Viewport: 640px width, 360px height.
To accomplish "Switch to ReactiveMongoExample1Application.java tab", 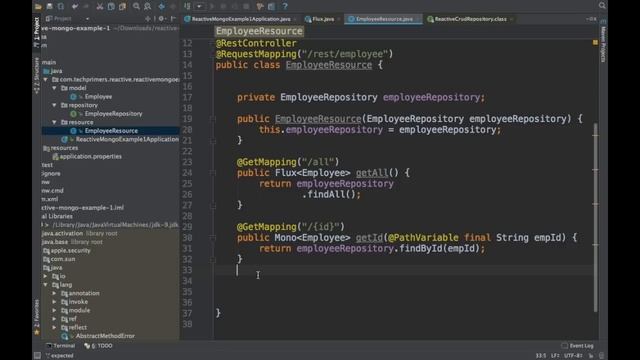I will click(241, 19).
